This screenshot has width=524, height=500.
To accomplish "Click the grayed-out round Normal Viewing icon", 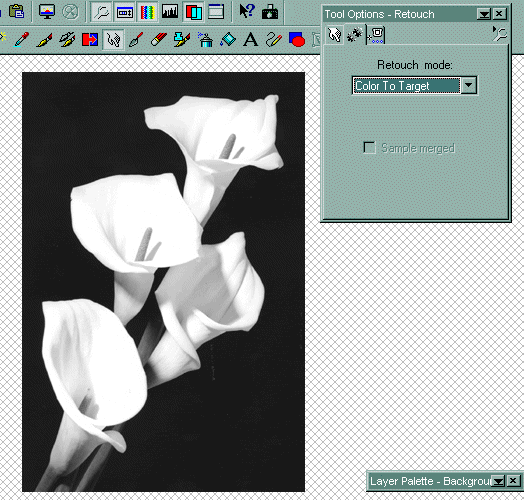I will point(70,12).
